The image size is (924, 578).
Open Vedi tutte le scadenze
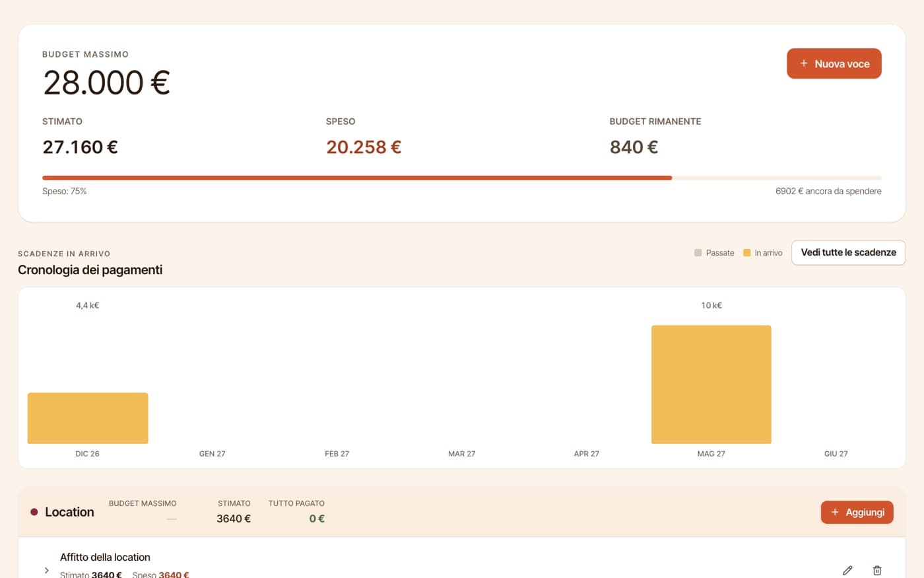848,252
